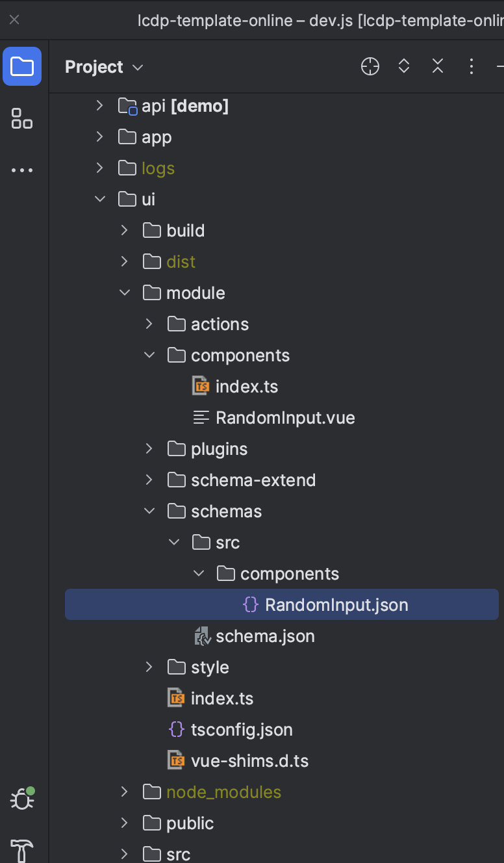Viewport: 504px width, 863px height.
Task: Open the Build hammer tool window
Action: tap(22, 849)
